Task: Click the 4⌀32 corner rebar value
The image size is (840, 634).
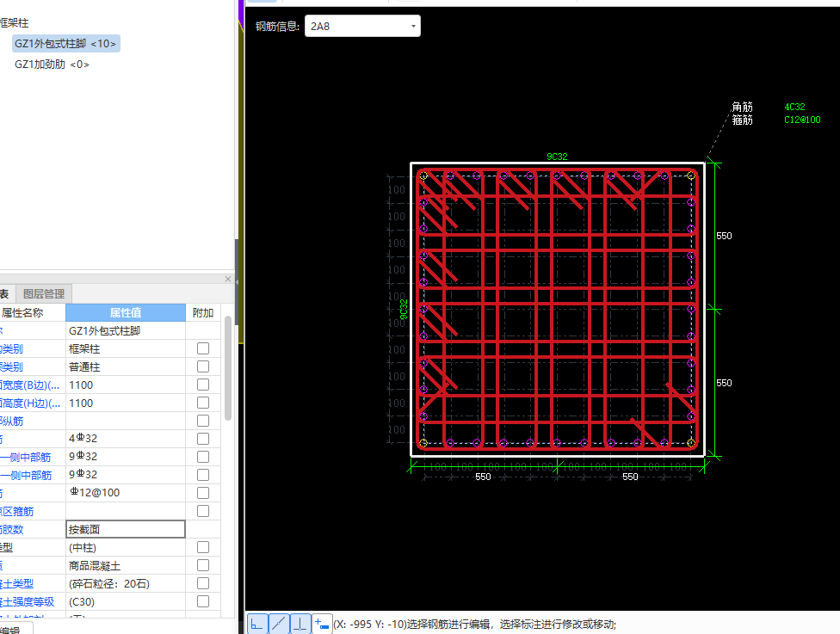Action: (126, 439)
